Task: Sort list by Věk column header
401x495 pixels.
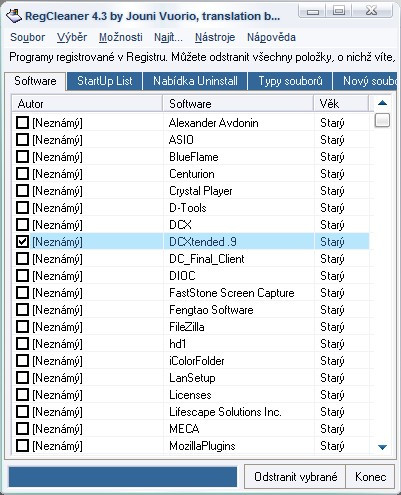Action: (x=341, y=104)
